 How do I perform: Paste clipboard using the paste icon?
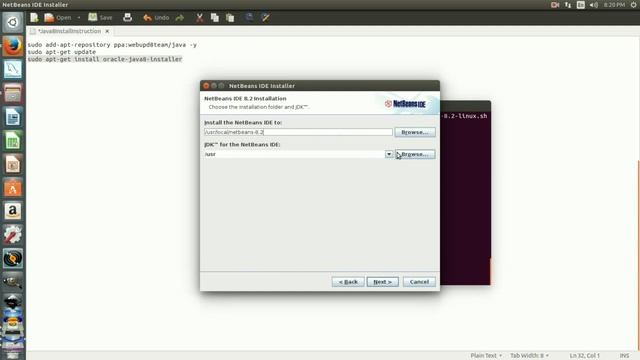click(x=230, y=18)
